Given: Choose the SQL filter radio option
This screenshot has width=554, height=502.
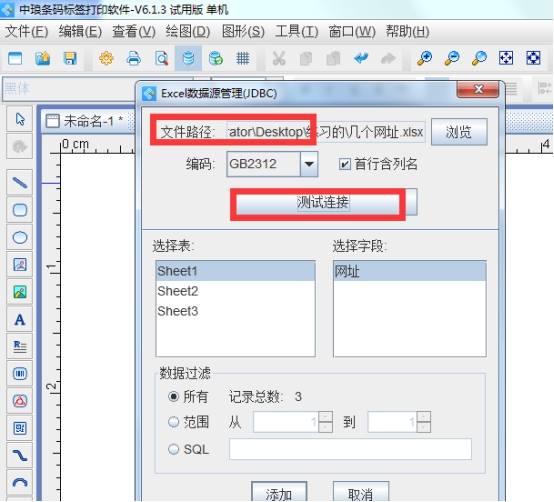Looking at the screenshot, I should click(x=173, y=449).
